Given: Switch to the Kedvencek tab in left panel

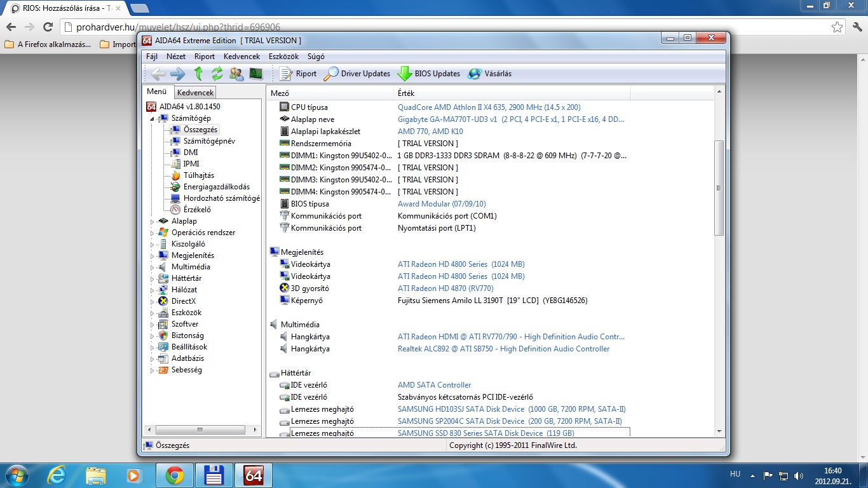Looking at the screenshot, I should pos(196,93).
